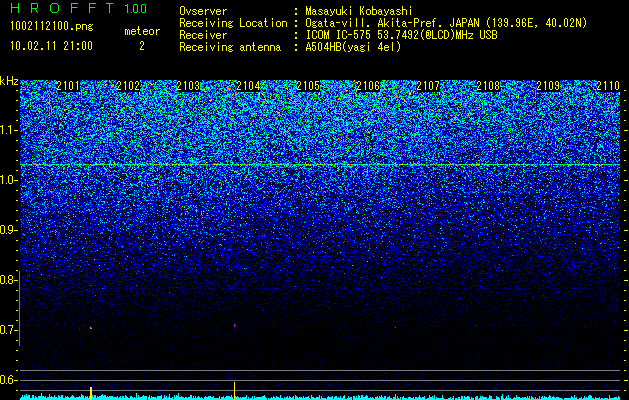The image size is (629, 400).
Task: Click the A504HB(yagi 4el) antenna text
Action: (353, 47)
